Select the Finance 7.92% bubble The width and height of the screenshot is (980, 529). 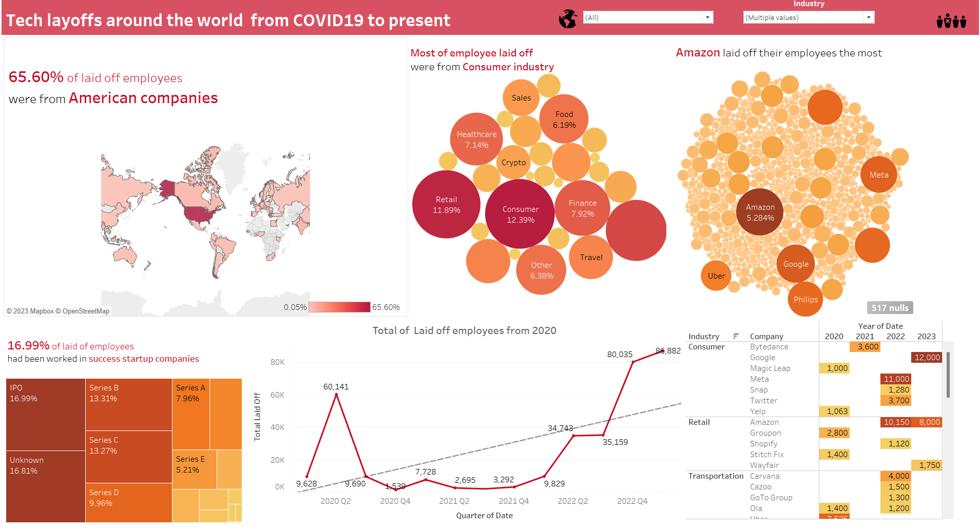(582, 208)
